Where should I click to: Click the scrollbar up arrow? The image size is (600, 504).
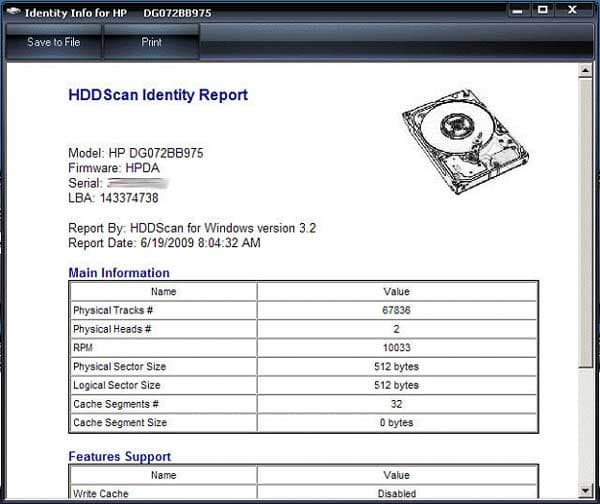tap(585, 70)
